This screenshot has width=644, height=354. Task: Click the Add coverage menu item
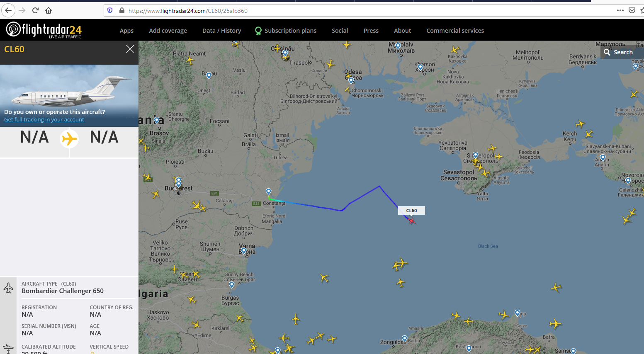(x=168, y=31)
